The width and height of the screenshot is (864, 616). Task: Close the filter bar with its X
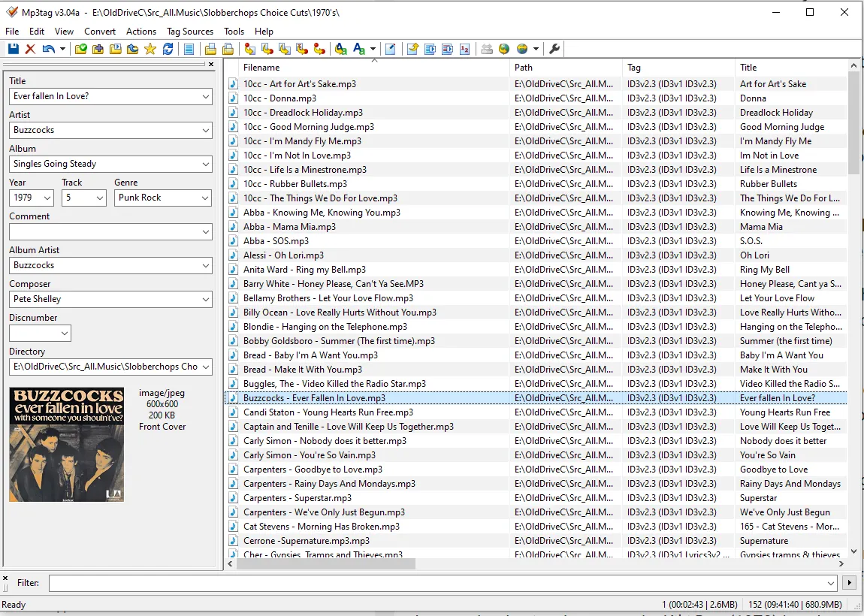pyautogui.click(x=5, y=578)
